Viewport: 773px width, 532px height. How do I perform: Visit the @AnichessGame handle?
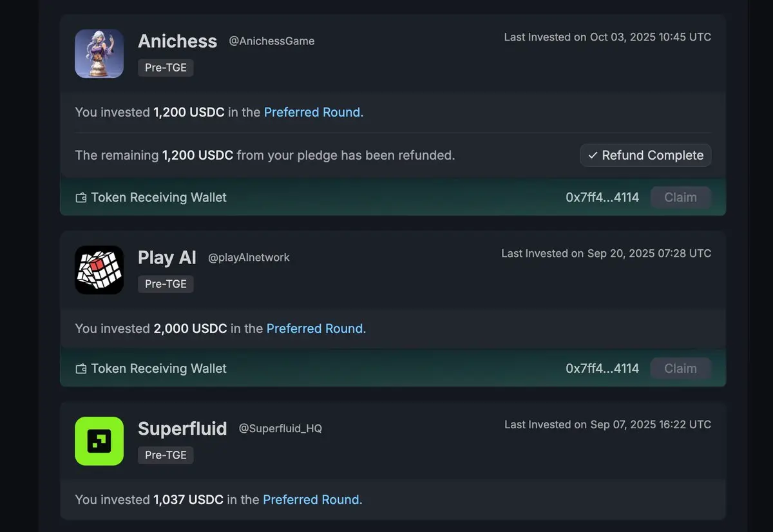coord(272,41)
